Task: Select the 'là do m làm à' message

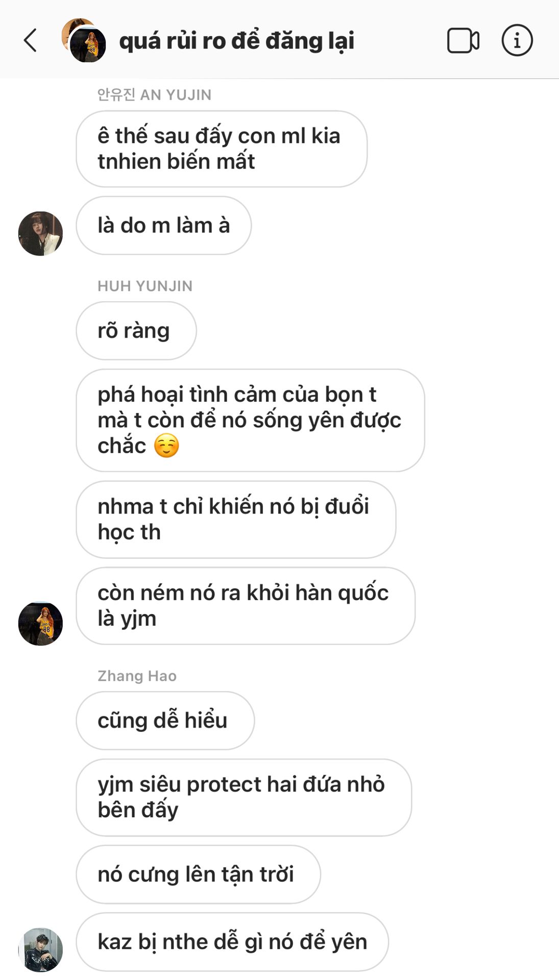Action: [163, 226]
